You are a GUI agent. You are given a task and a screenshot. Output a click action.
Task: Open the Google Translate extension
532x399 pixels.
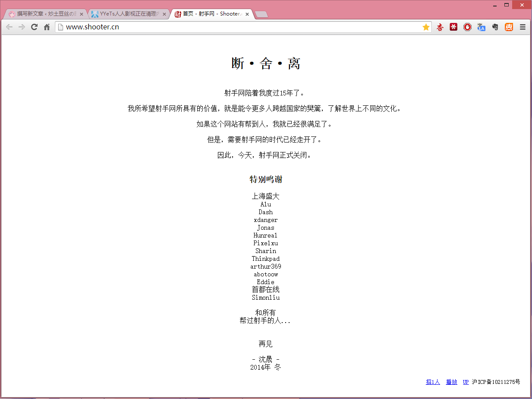481,27
